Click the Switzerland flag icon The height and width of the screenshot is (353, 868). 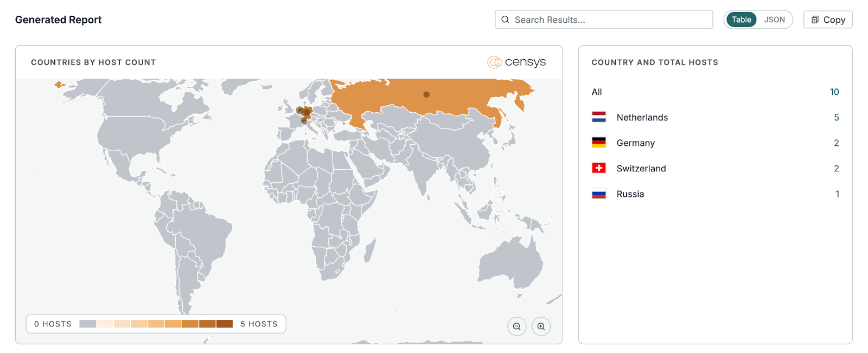[x=598, y=168]
